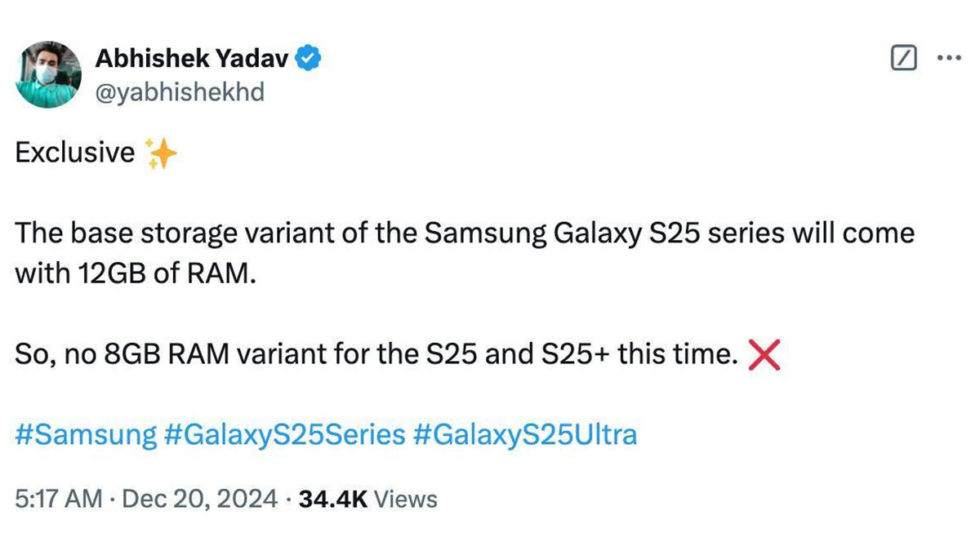The height and width of the screenshot is (551, 980).
Task: Click the word Exclusive in the tweet
Action: pyautogui.click(x=75, y=153)
